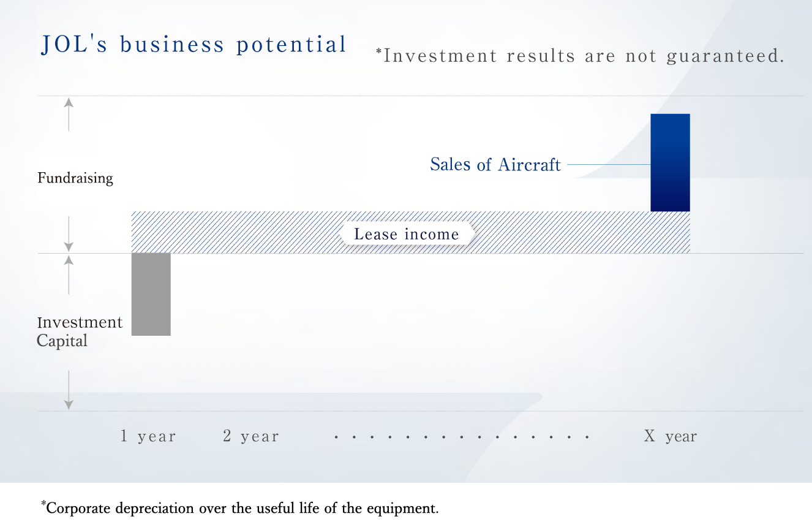
Task: Click the up arrow above Investment Capital
Action: [x=69, y=274]
